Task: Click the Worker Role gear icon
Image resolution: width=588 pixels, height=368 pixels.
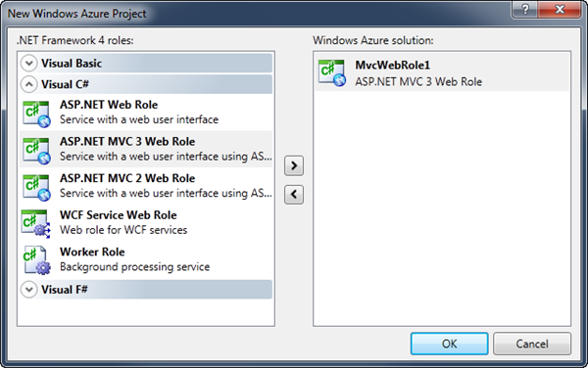Action: click(x=36, y=260)
